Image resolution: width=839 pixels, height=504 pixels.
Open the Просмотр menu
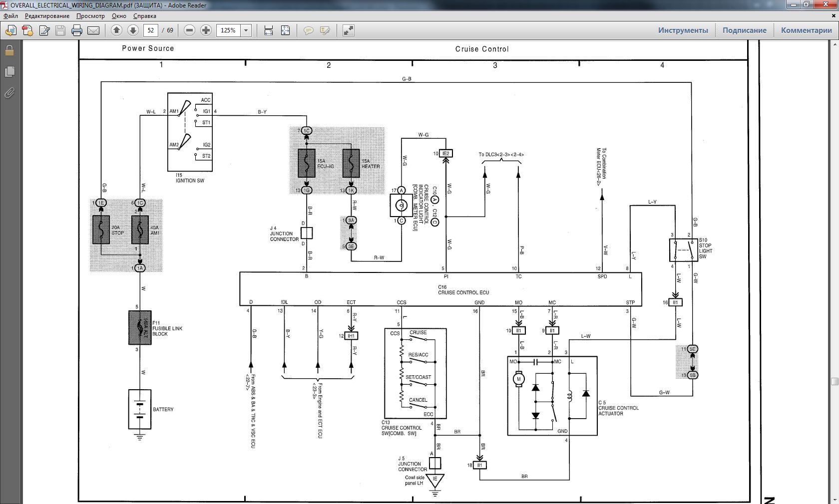(x=90, y=16)
